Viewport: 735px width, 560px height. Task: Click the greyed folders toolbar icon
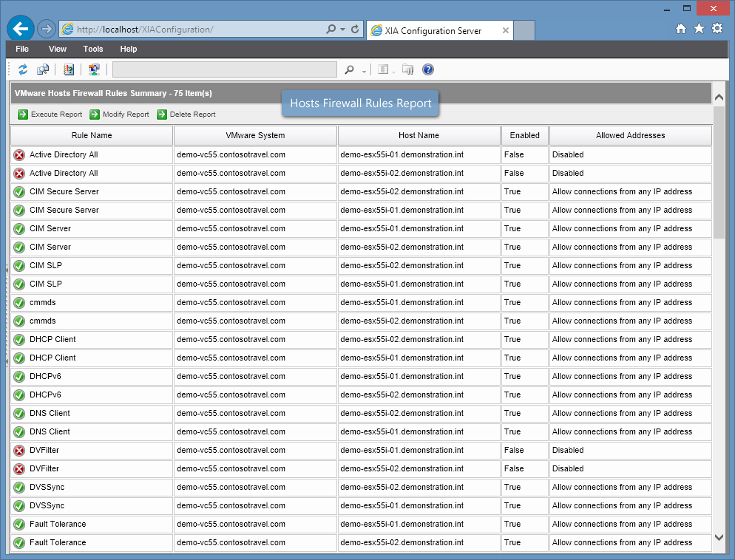tap(408, 69)
